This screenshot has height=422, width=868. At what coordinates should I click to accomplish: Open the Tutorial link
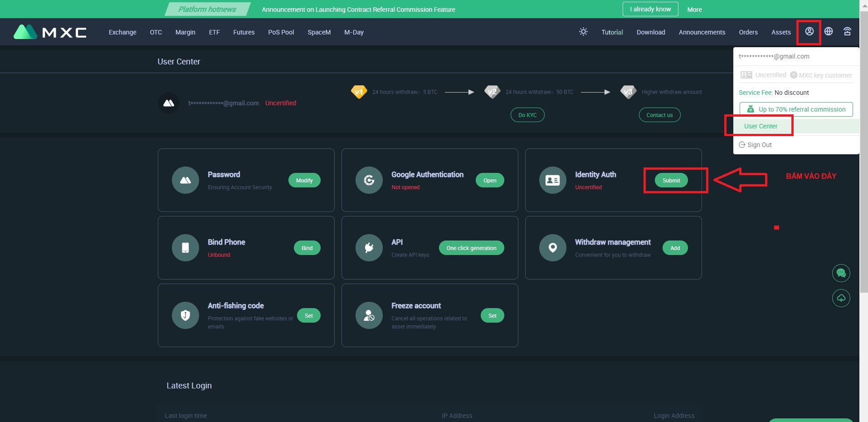click(x=612, y=32)
